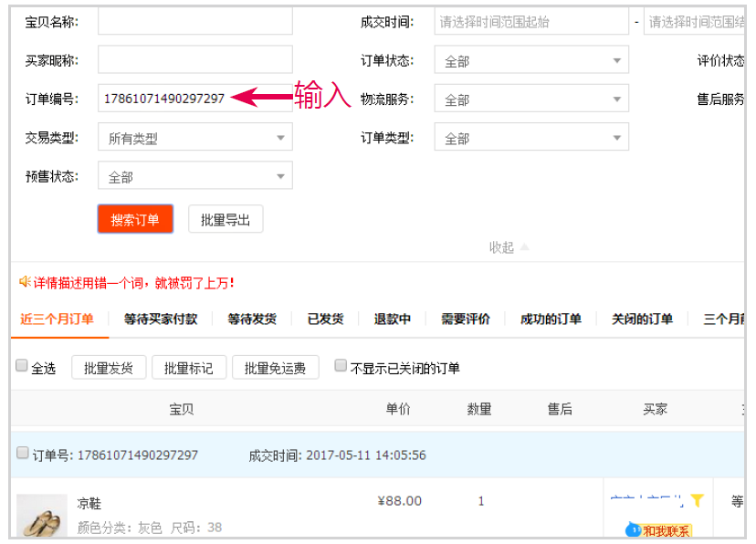The image size is (756, 544).
Task: Click the 成交时间 end date field
Action: 695,21
